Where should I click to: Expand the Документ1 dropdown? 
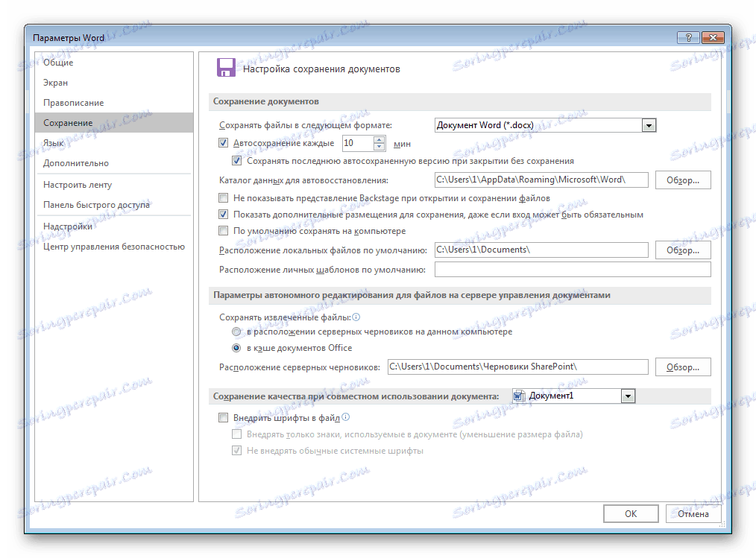coord(627,396)
